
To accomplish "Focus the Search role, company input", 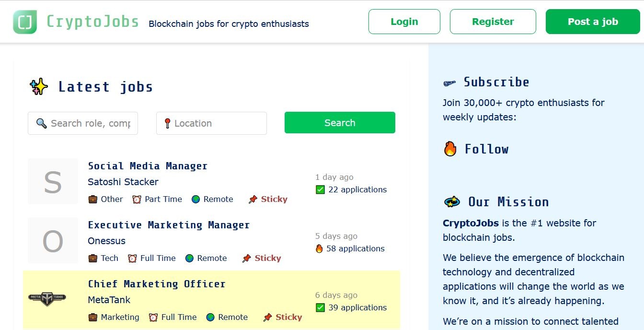I will [83, 123].
